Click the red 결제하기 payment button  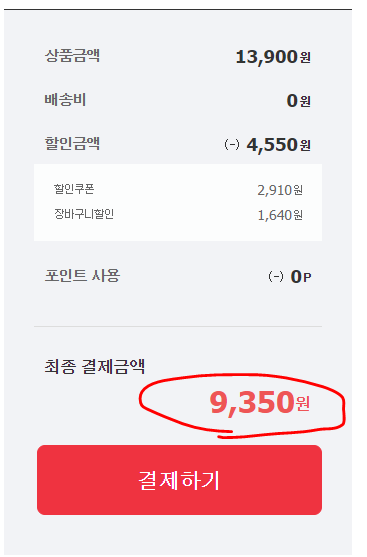pyautogui.click(x=179, y=480)
